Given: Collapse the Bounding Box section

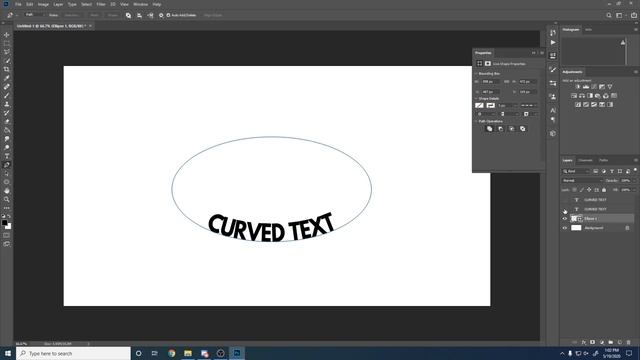Looking at the screenshot, I should click(476, 74).
